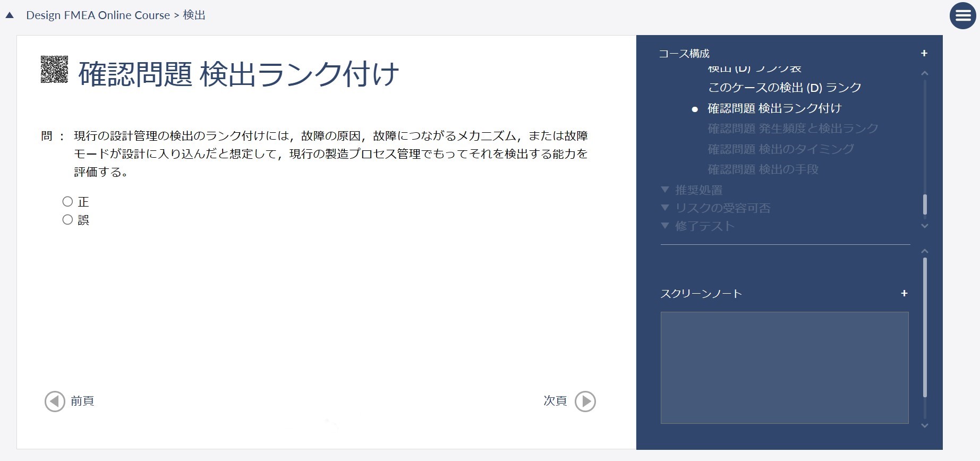Click the course outline scrollbar thumb
980x461 pixels.
tap(925, 204)
